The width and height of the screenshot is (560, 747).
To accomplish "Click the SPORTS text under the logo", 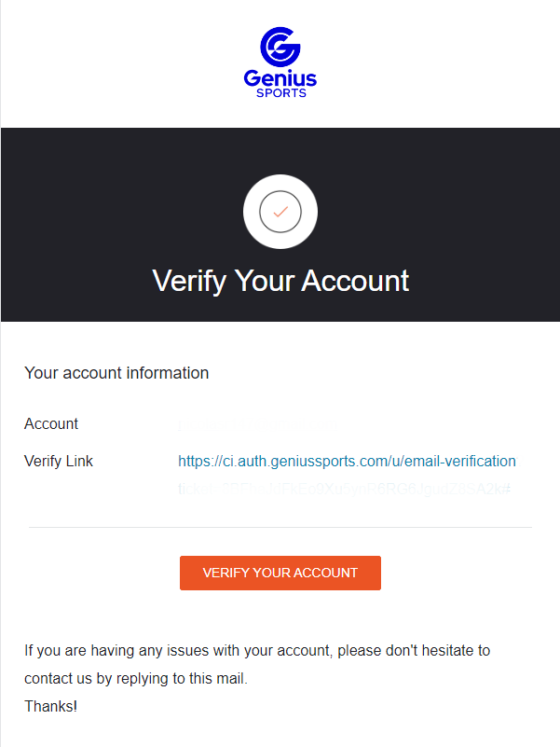I will point(281,93).
